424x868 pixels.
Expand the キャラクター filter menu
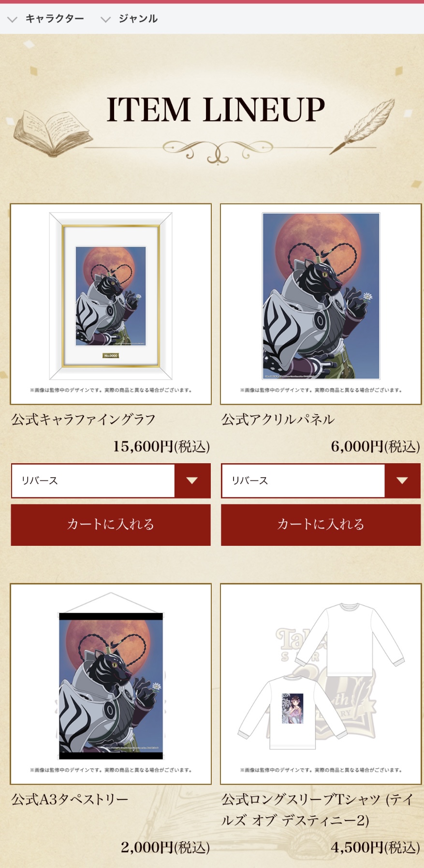[46, 19]
